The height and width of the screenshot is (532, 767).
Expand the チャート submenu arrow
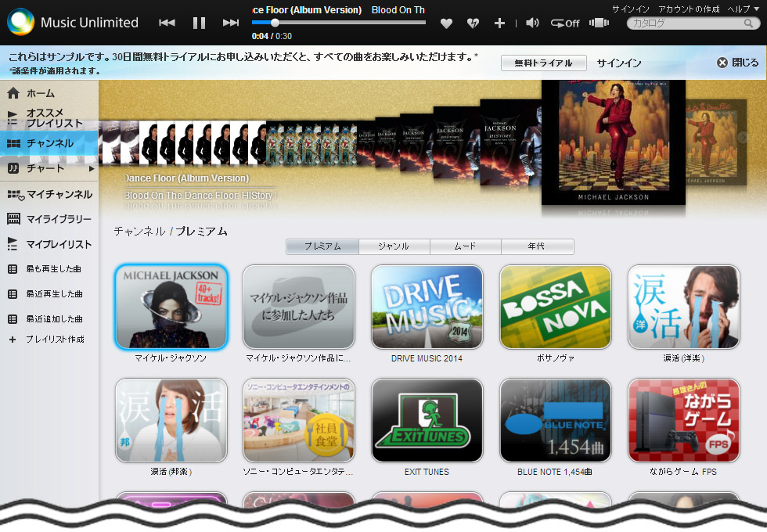(x=92, y=169)
